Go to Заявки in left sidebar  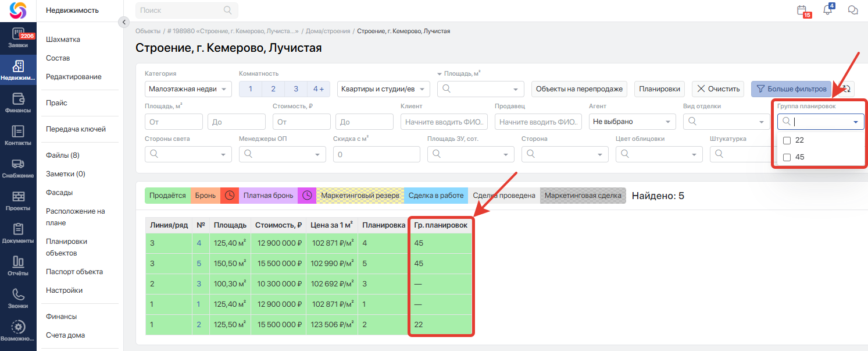point(18,37)
